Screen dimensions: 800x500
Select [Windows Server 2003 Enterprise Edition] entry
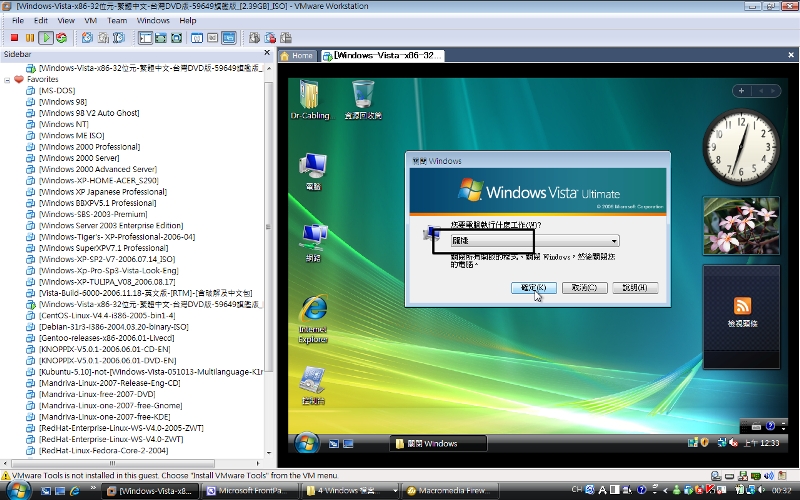tap(111, 225)
